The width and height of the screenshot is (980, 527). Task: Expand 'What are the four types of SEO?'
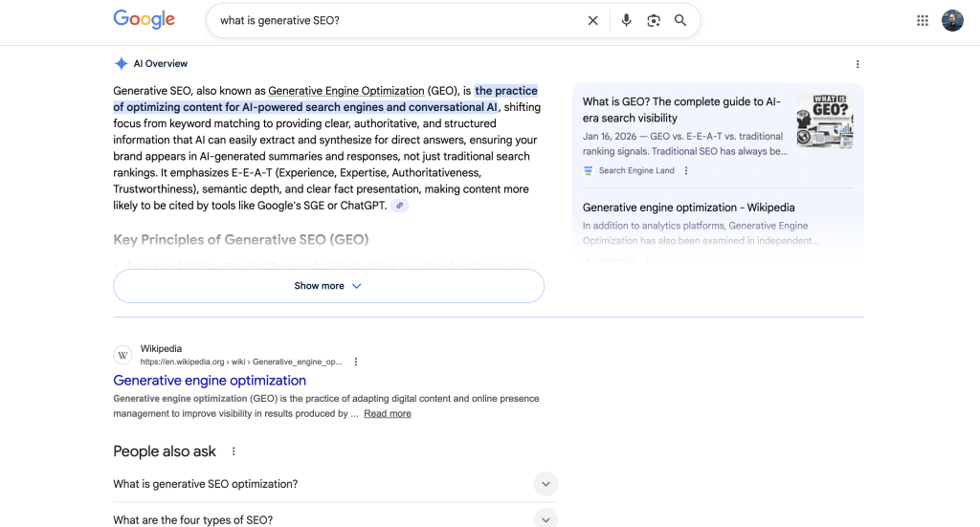point(335,519)
